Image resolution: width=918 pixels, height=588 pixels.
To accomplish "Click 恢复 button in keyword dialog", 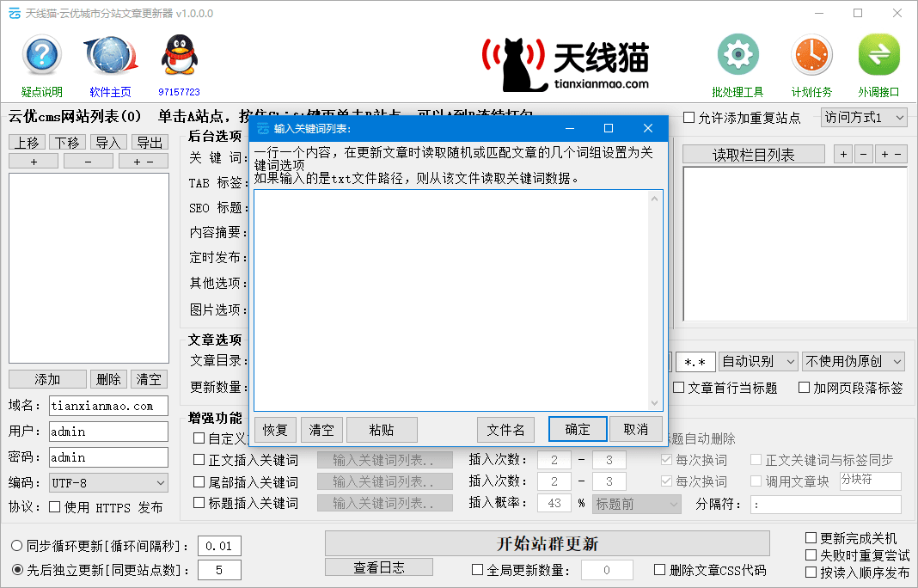I will coord(275,430).
